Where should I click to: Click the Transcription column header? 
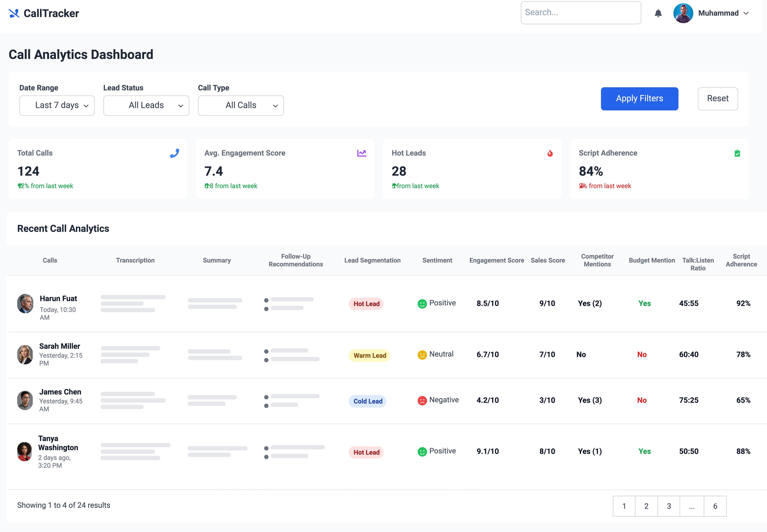click(135, 260)
